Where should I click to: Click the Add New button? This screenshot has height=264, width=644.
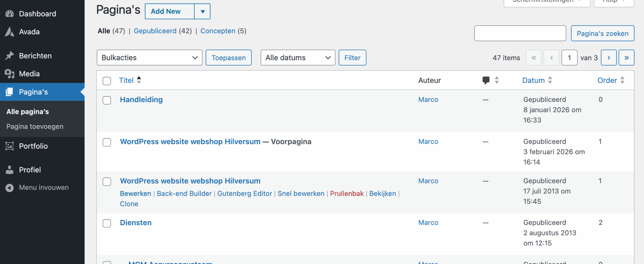[x=170, y=12]
